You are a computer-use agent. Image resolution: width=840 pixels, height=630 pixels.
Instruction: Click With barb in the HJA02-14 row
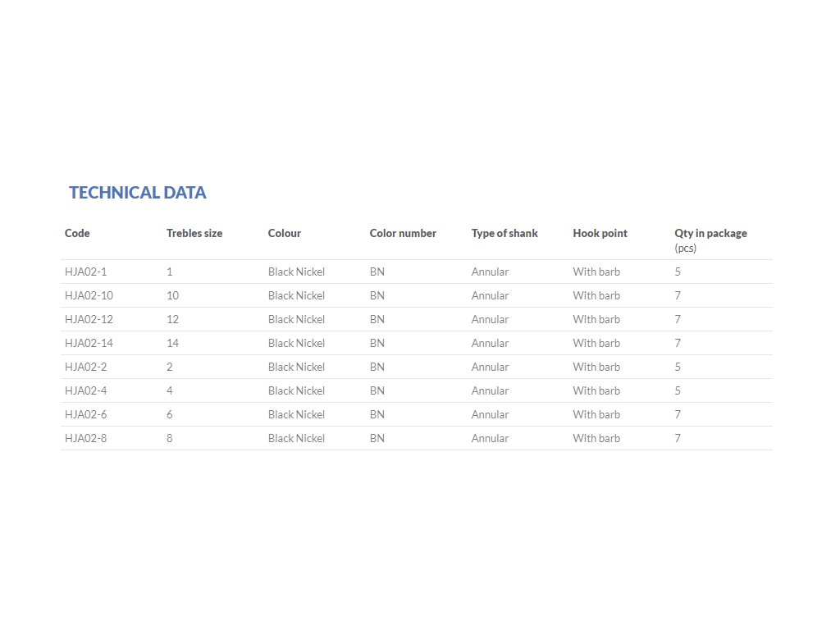[596, 343]
